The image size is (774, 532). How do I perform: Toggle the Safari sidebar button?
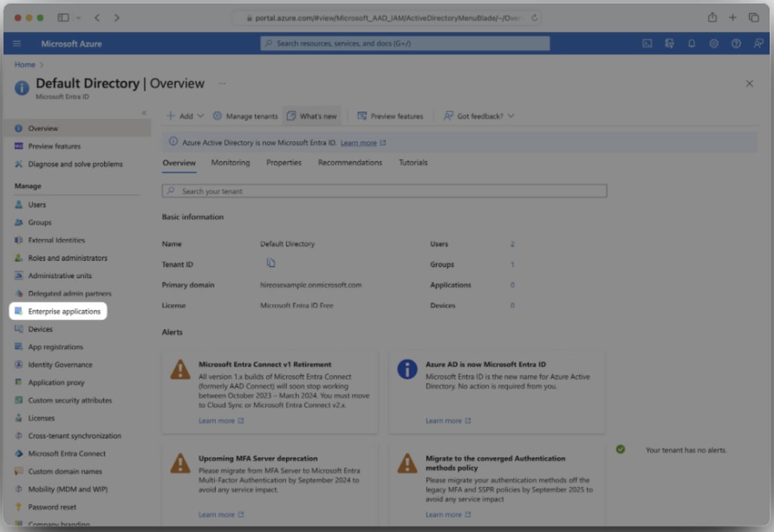pyautogui.click(x=63, y=18)
